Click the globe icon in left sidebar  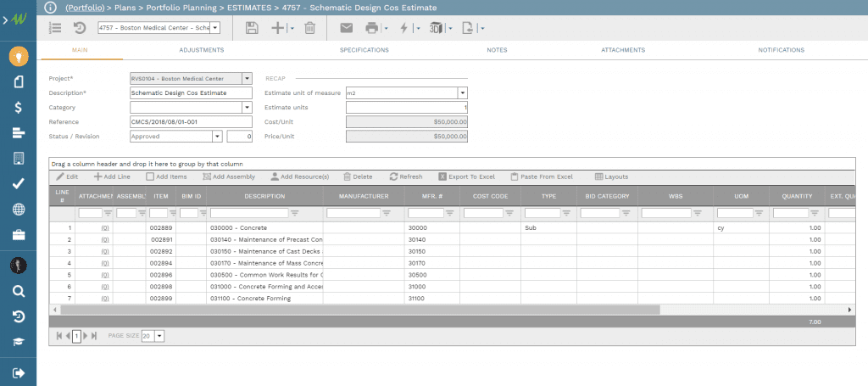point(18,209)
